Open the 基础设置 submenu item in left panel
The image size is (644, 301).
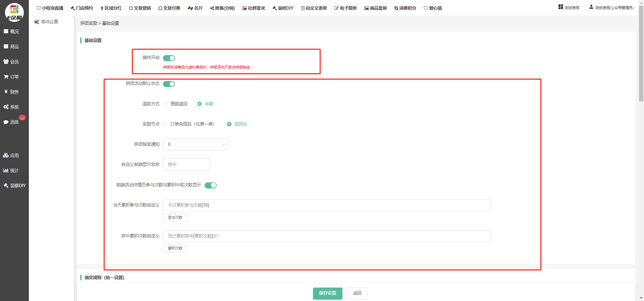pyautogui.click(x=49, y=22)
